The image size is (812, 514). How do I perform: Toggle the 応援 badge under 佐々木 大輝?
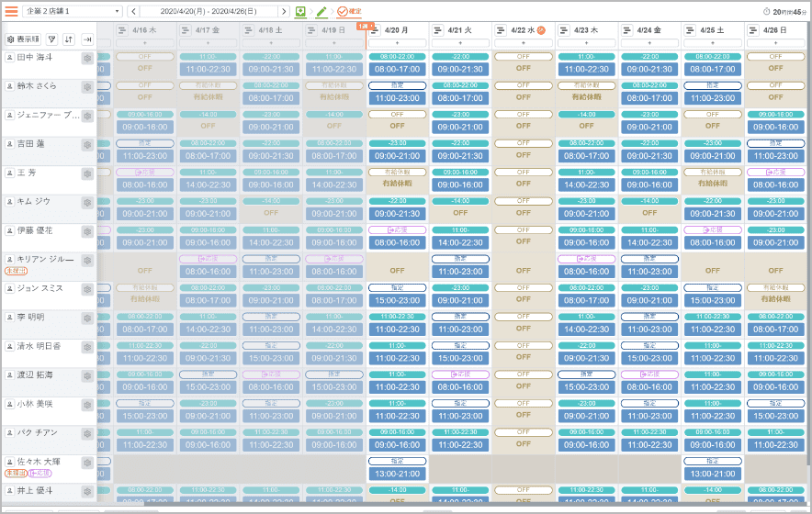(40, 474)
